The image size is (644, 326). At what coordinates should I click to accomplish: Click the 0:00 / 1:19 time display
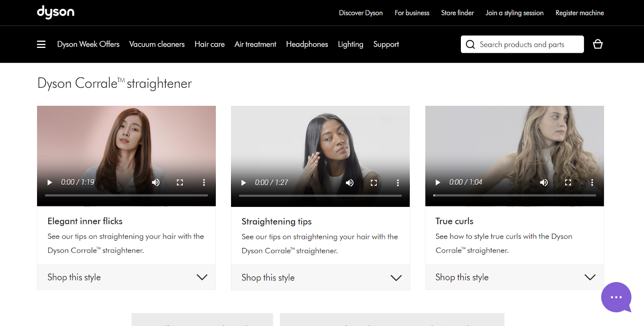78,182
